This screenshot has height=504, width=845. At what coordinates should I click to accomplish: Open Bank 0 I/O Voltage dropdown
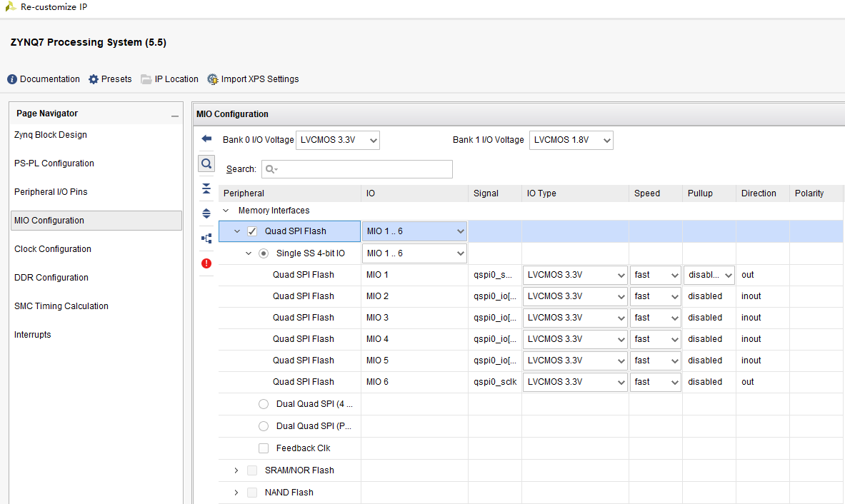pos(338,140)
